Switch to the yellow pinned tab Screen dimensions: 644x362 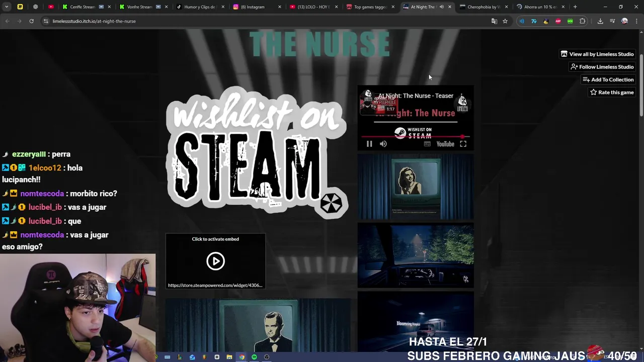point(20,7)
